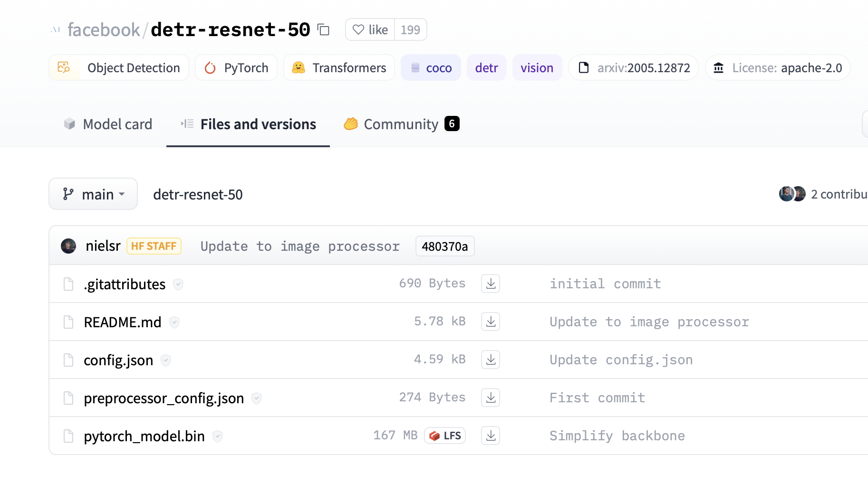
Task: Open the coco dataset tag
Action: pyautogui.click(x=431, y=67)
